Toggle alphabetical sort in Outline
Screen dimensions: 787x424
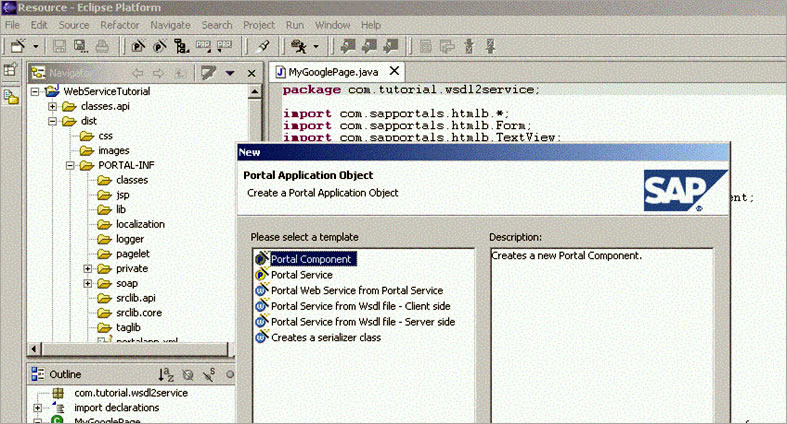(166, 374)
